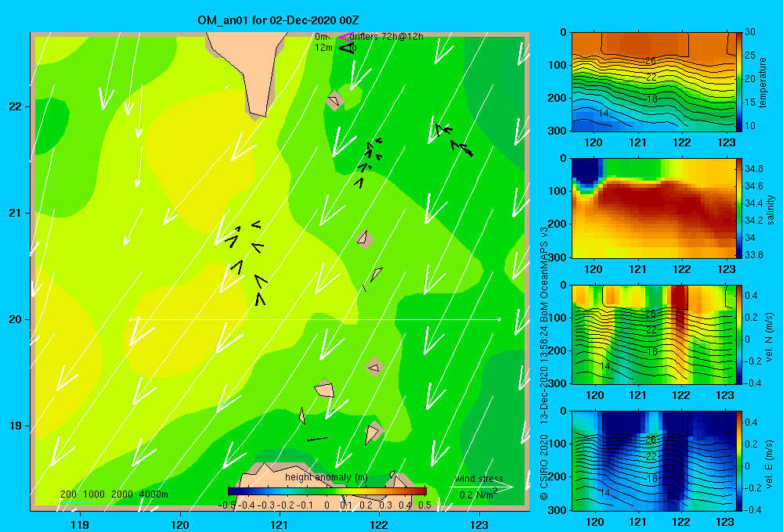
Task: Click the "33.8" tick on salinity color bar
Action: 754,255
